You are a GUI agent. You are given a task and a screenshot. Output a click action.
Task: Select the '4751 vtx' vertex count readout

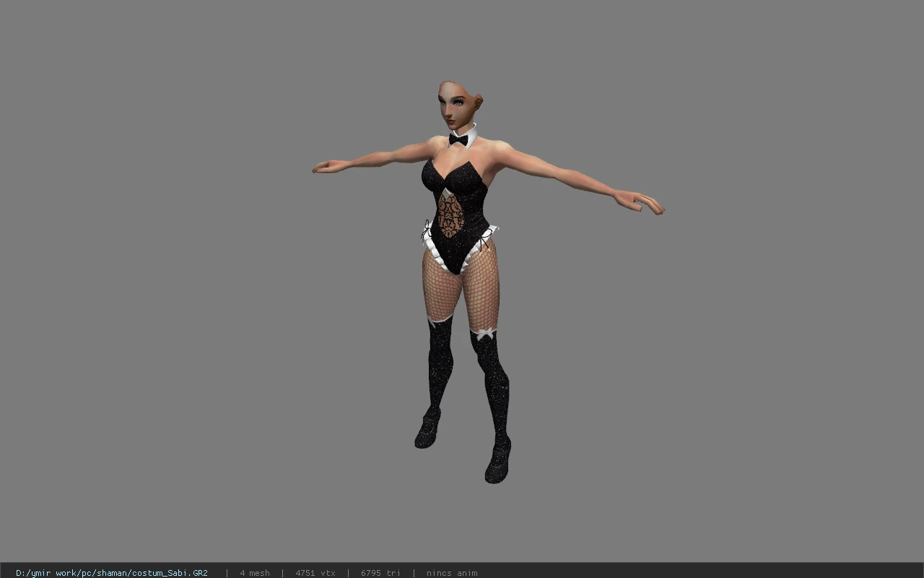click(315, 573)
